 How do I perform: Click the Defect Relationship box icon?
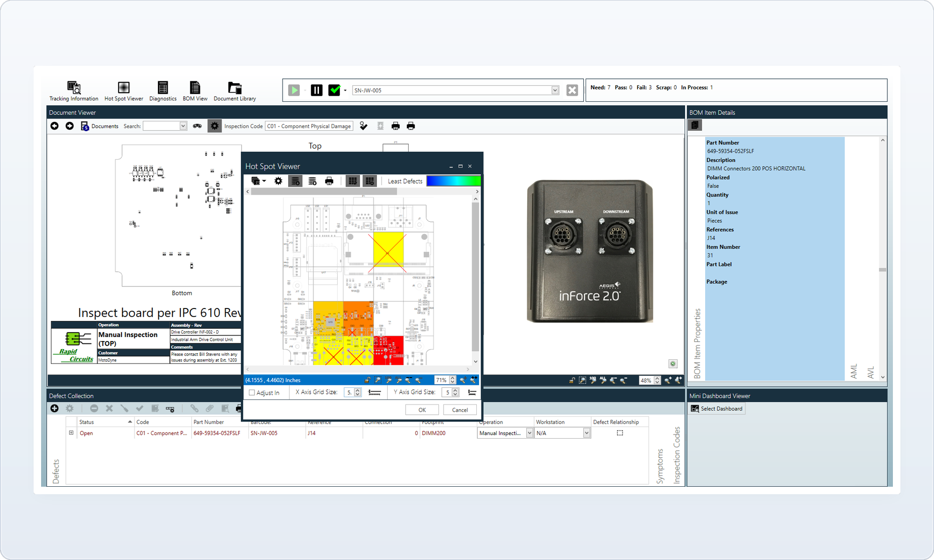coord(620,433)
